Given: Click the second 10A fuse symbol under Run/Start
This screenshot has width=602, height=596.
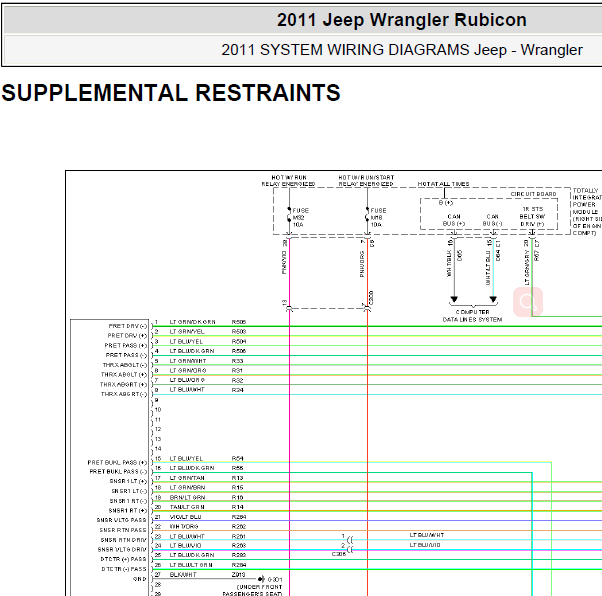Looking at the screenshot, I should tap(367, 215).
